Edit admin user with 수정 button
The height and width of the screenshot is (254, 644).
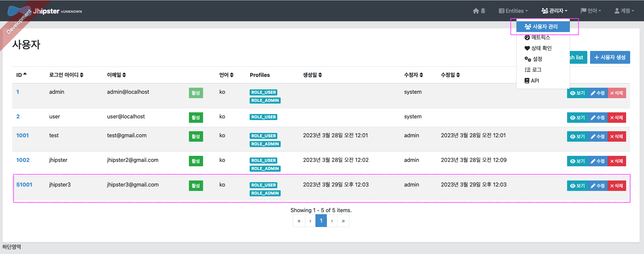[597, 93]
